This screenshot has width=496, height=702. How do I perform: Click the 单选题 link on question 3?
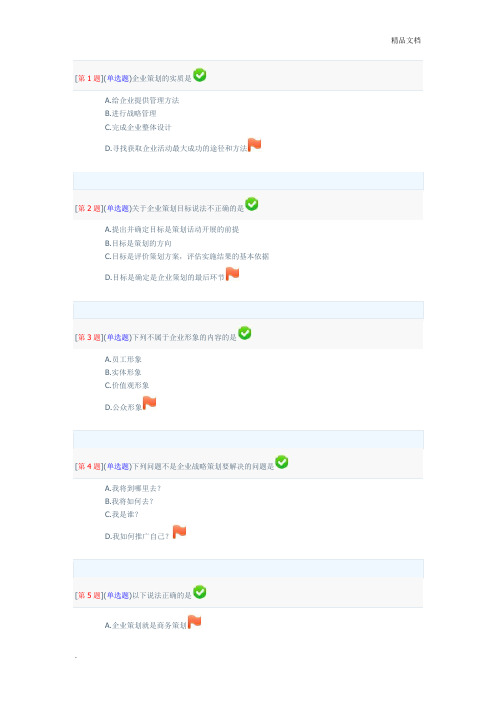pyautogui.click(x=118, y=337)
